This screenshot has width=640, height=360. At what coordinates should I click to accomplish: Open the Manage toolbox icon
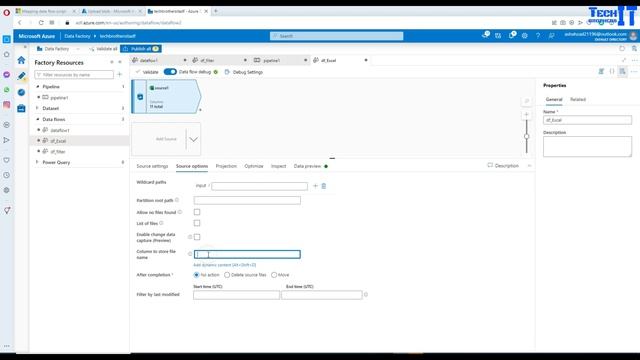[21, 108]
